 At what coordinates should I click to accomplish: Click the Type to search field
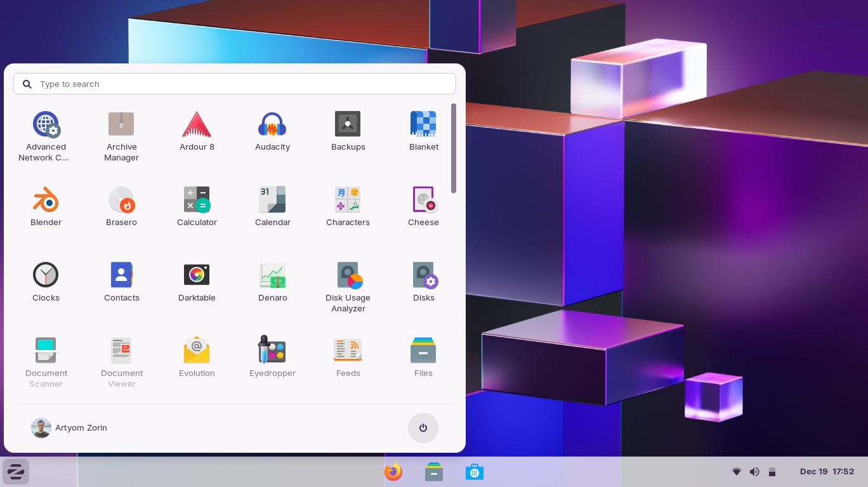(x=235, y=84)
